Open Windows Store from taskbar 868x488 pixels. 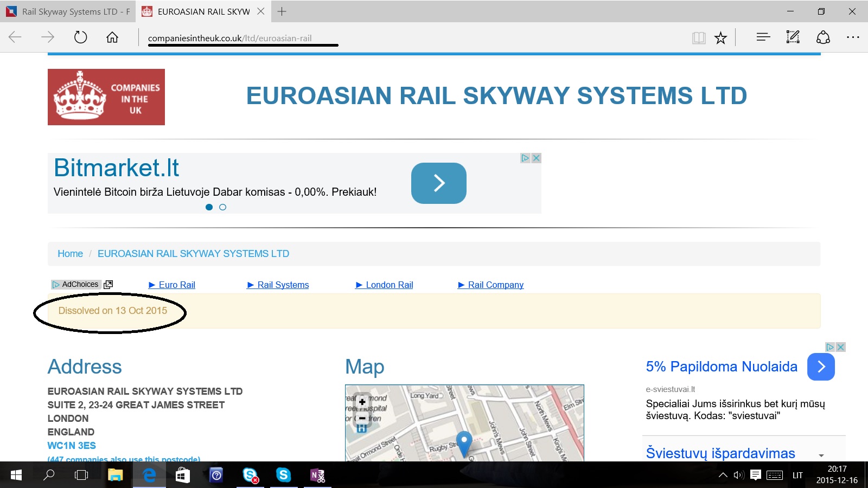[183, 476]
